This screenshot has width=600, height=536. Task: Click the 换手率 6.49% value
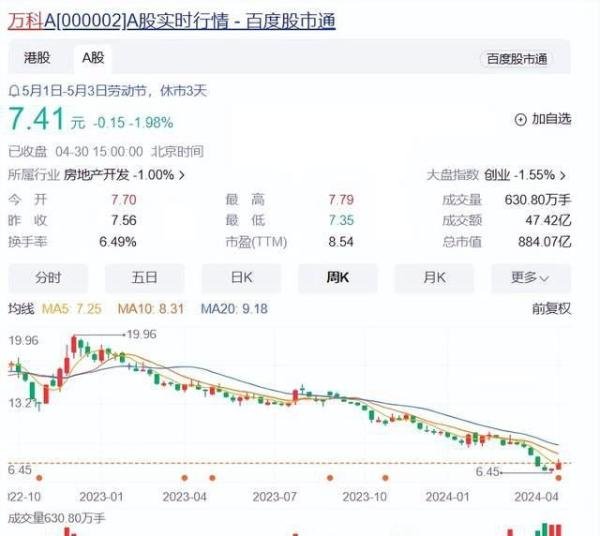click(x=117, y=242)
